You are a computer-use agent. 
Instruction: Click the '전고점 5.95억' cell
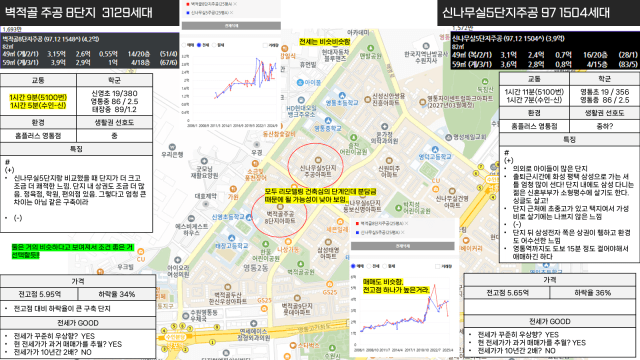pos(39,294)
